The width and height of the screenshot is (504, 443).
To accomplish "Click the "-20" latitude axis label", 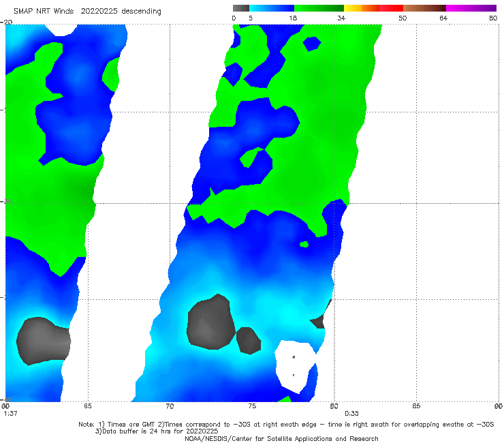I will 7,22.
